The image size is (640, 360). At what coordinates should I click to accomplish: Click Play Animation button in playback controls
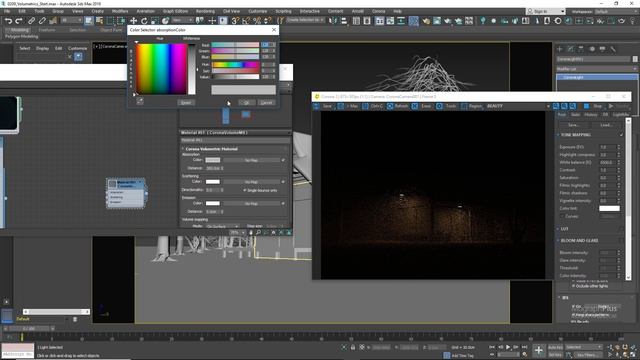click(x=508, y=347)
